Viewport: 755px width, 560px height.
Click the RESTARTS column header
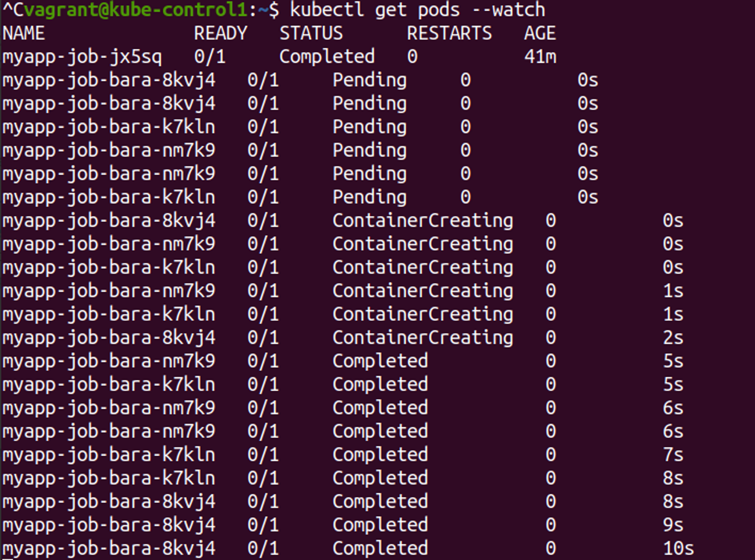tap(449, 33)
